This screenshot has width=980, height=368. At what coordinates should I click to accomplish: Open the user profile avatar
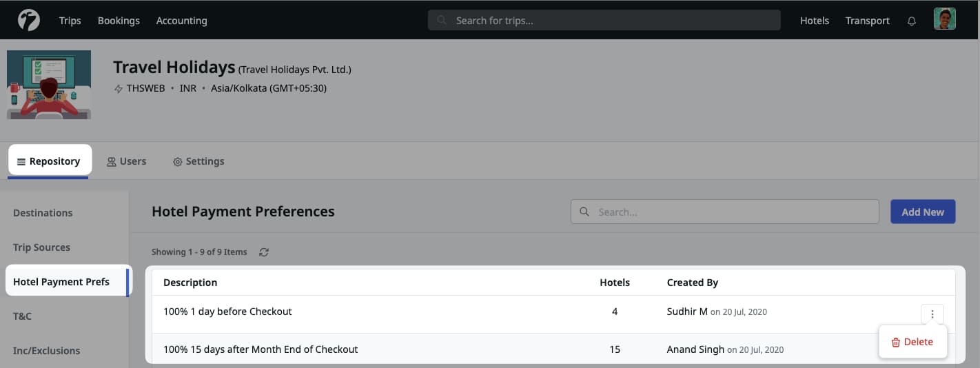click(944, 19)
